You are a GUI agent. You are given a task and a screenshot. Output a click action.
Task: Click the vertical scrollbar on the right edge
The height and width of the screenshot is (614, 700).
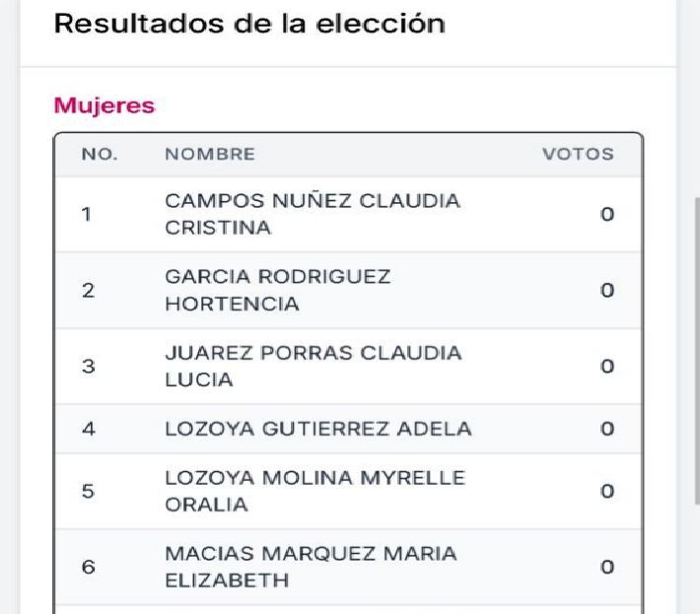tap(697, 351)
